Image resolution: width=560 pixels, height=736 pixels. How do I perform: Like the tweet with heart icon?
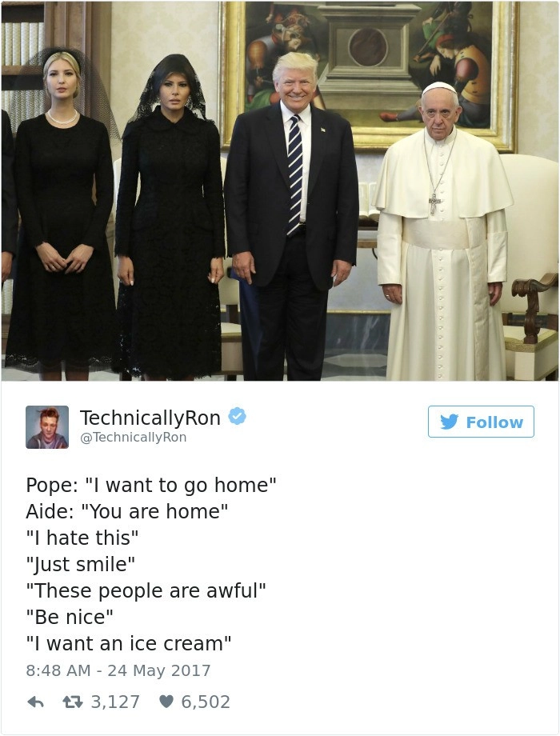click(166, 702)
